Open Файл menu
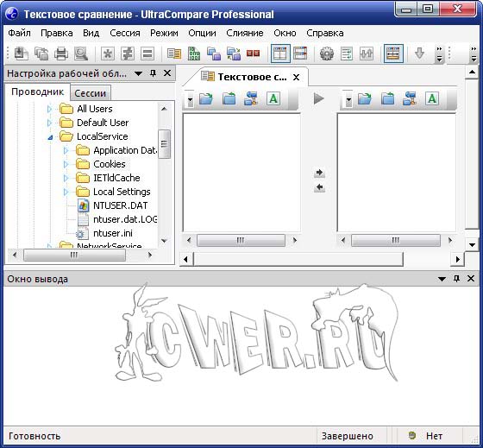The width and height of the screenshot is (483, 448). 19,33
